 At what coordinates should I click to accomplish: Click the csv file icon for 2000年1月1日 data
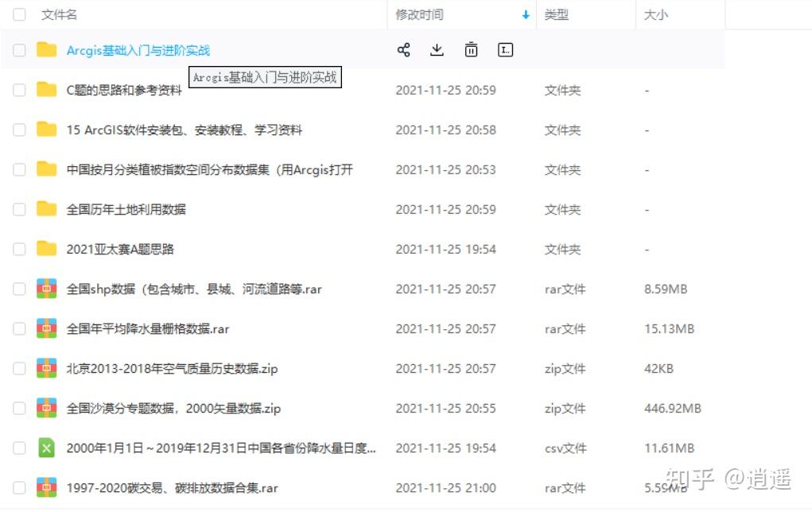click(x=47, y=448)
